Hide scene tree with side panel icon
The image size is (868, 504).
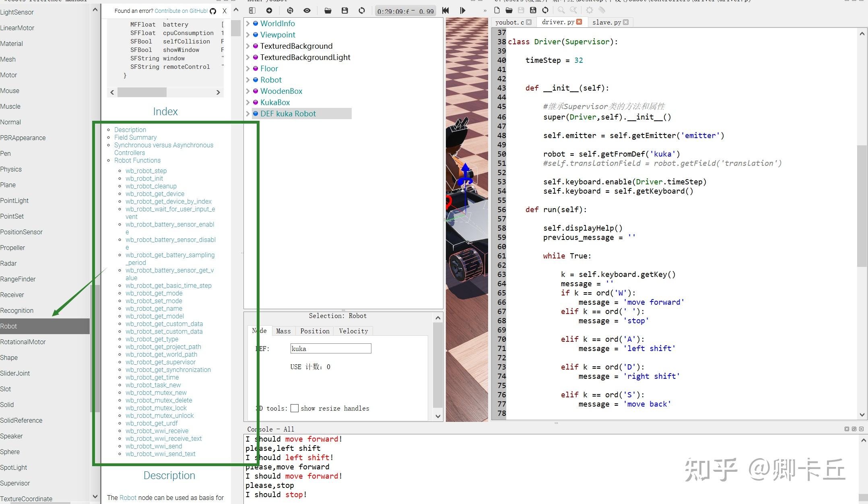pyautogui.click(x=252, y=10)
